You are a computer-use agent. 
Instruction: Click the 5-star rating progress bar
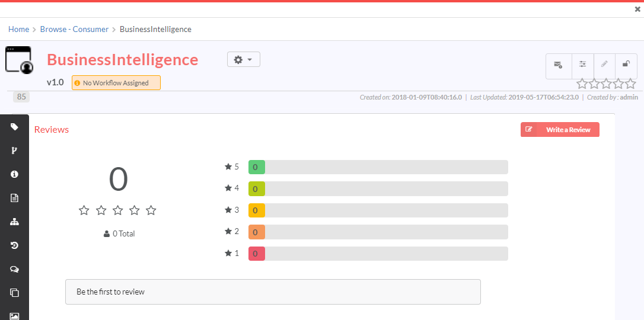(x=378, y=167)
